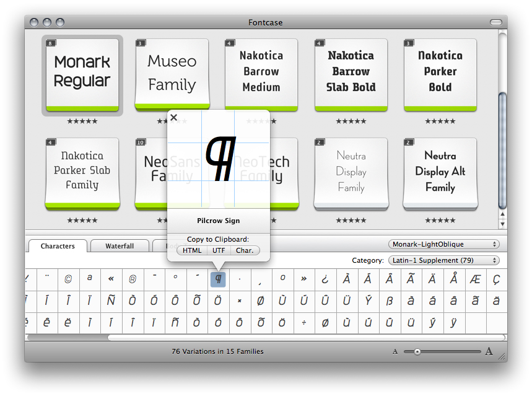Image resolution: width=532 pixels, height=396 pixels.
Task: Click the 10 variations badge on NeoSans
Action: pyautogui.click(x=141, y=143)
